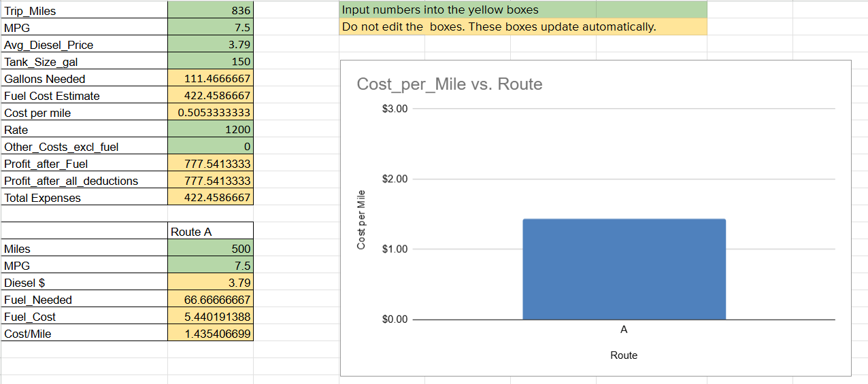
Task: Select the Route A header cell
Action: tap(210, 232)
